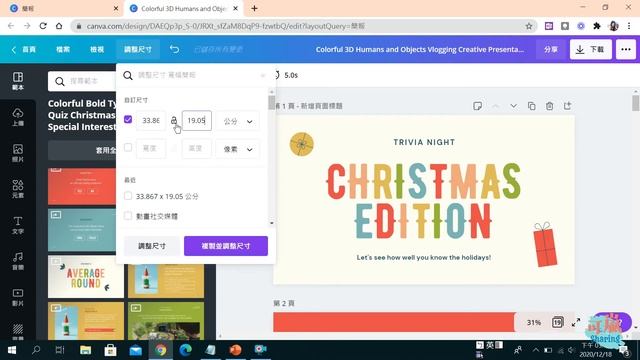The height and width of the screenshot is (360, 640).
Task: Open the Audio sidebar panel
Action: click(x=18, y=260)
